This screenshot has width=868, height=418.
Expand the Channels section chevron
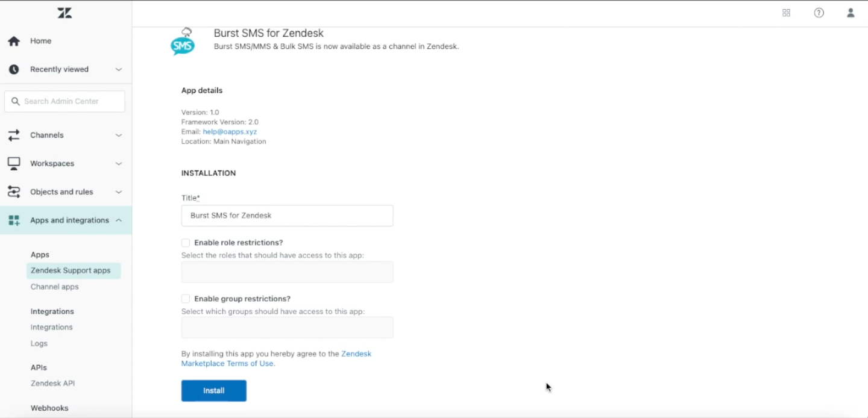click(x=119, y=136)
